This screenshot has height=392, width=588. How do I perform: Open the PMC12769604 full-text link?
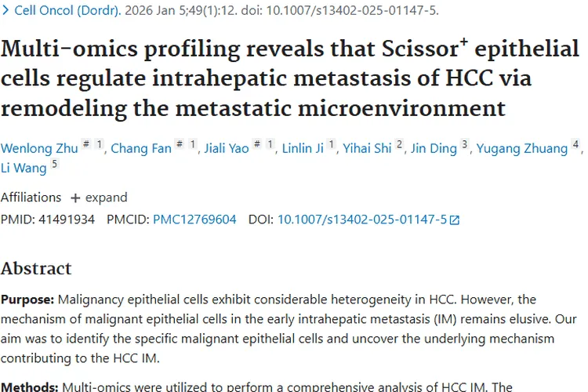point(194,220)
